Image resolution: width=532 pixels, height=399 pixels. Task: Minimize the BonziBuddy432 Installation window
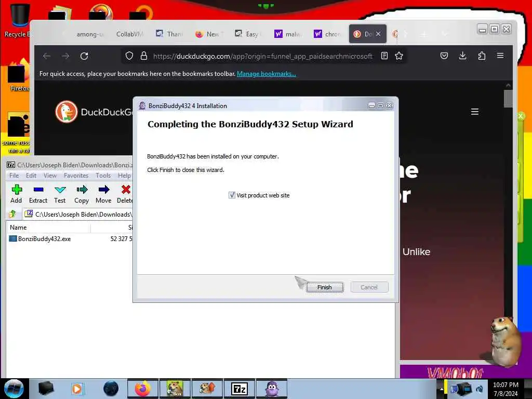[371, 106]
